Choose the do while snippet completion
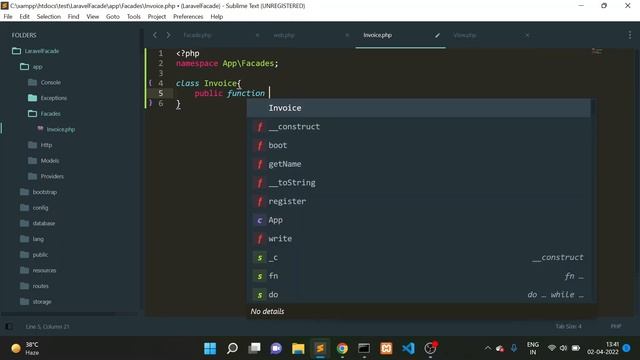Viewport: 640px width, 360px height. (x=418, y=295)
